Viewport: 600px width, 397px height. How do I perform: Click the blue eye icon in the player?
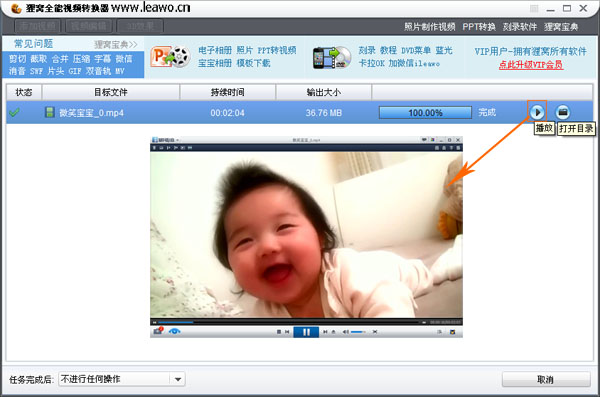174,331
